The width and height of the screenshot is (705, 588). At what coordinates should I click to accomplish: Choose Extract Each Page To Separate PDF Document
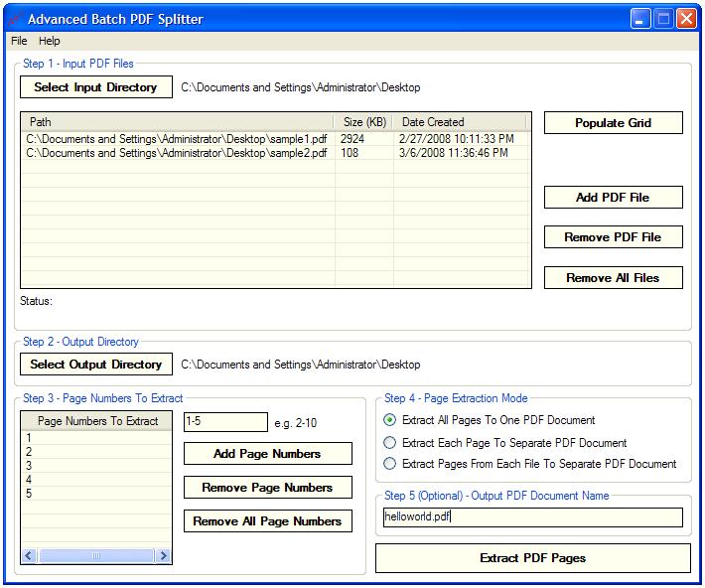point(390,443)
